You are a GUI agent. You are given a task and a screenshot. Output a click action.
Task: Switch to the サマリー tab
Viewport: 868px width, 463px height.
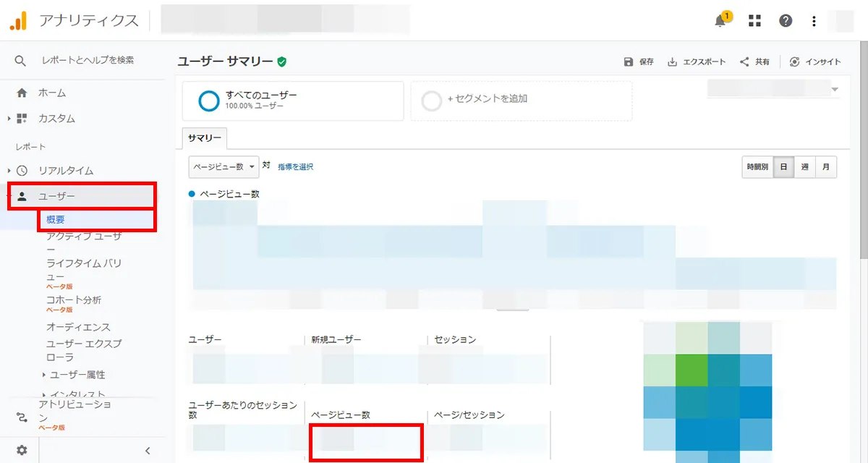203,137
